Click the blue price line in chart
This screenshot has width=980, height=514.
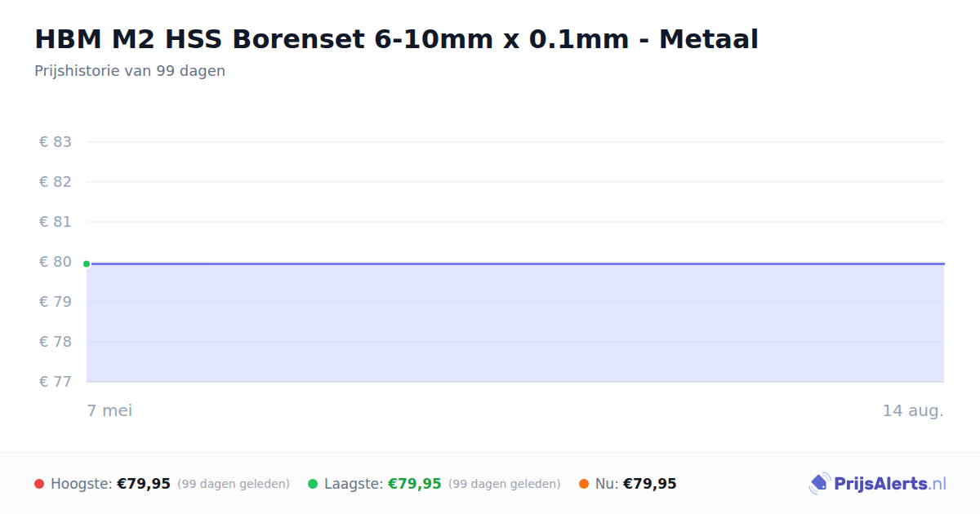(515, 264)
